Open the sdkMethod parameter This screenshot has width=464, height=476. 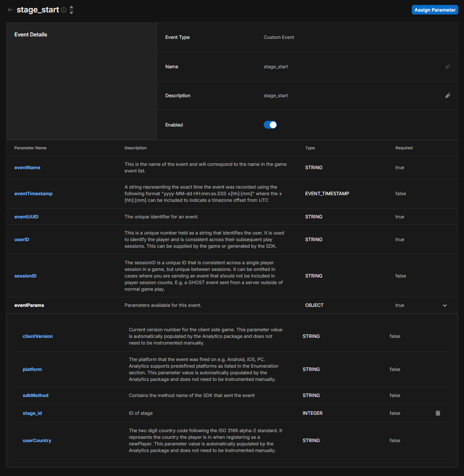point(36,395)
